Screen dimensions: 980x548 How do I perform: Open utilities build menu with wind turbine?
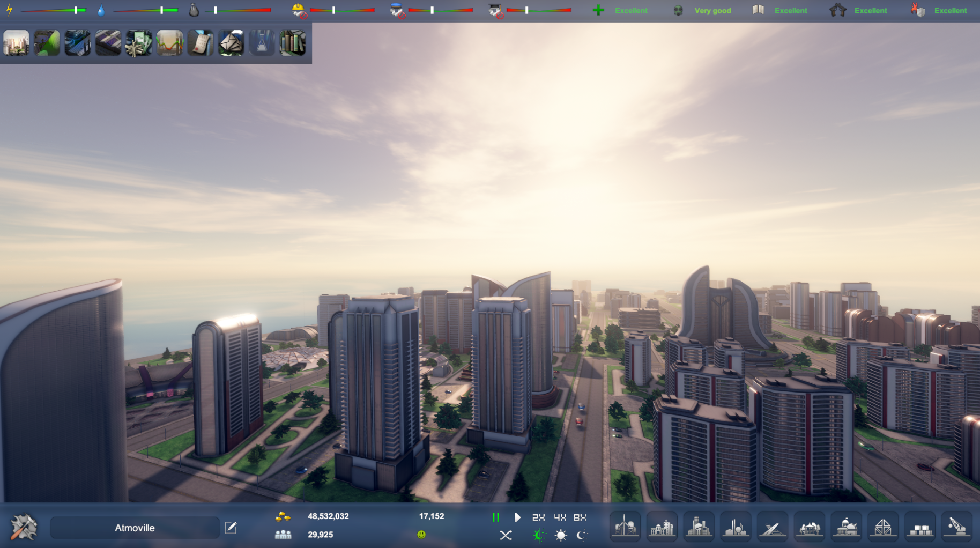(x=625, y=527)
